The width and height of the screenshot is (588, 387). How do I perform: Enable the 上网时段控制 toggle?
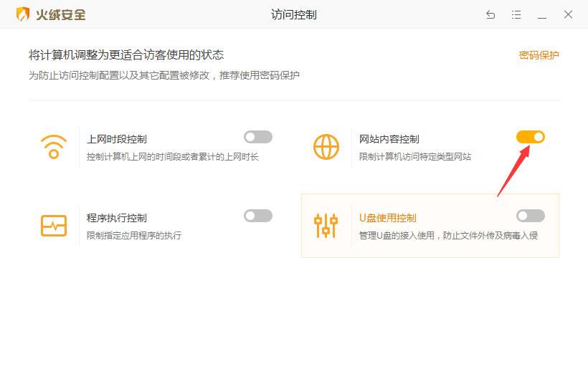click(x=258, y=137)
